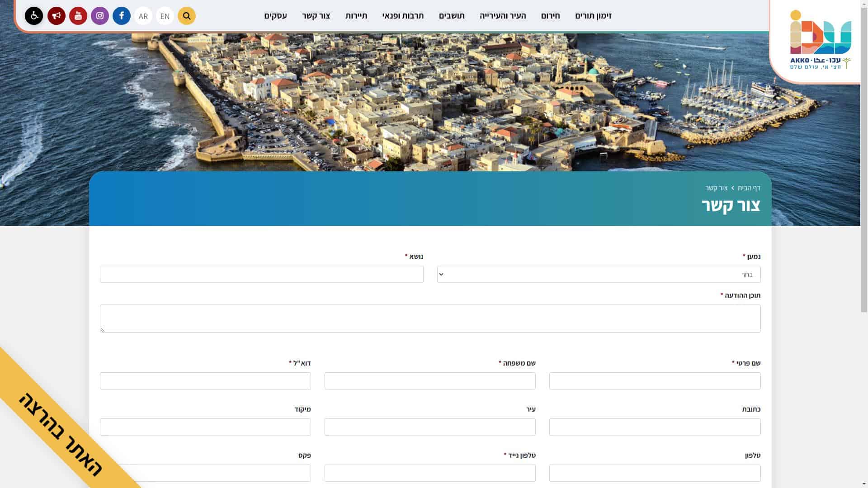Switch site language to EN

[x=165, y=16]
